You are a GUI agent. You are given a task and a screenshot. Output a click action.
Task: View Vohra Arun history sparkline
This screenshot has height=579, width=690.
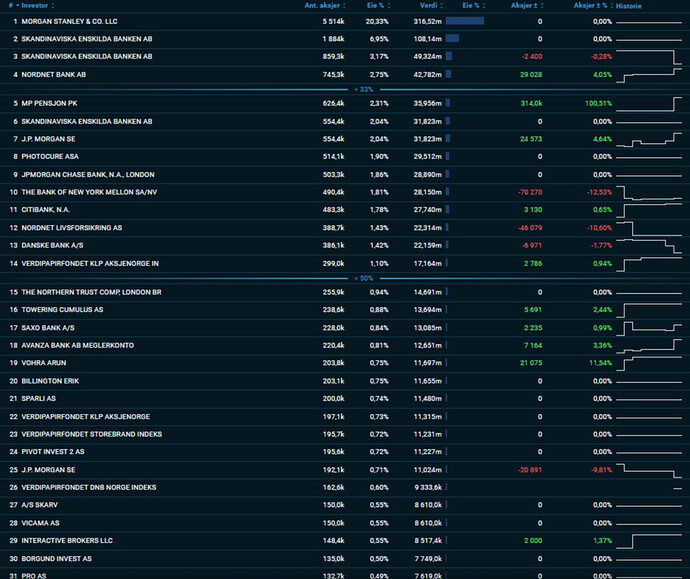(649, 363)
